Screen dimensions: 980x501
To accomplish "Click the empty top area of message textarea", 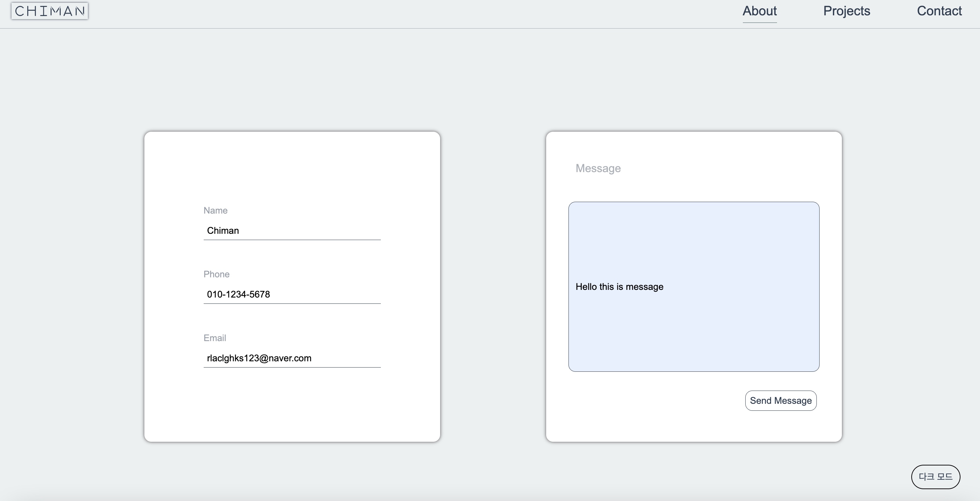I will pyautogui.click(x=694, y=228).
